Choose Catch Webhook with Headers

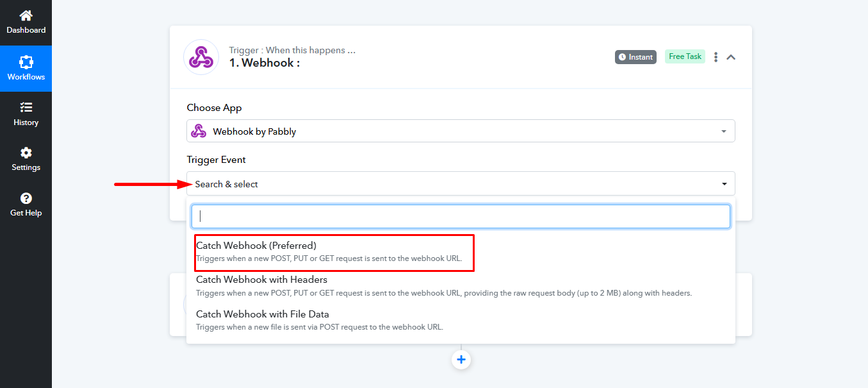[261, 280]
